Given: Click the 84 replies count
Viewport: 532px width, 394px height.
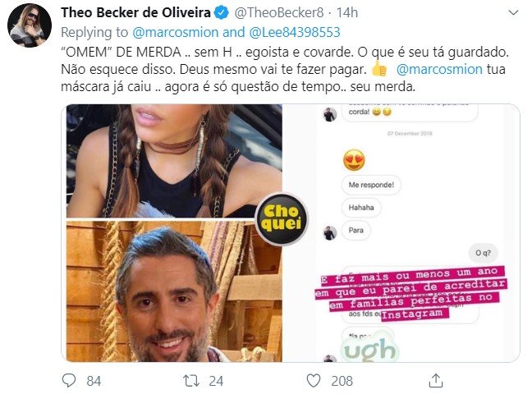Looking at the screenshot, I should click(94, 381).
